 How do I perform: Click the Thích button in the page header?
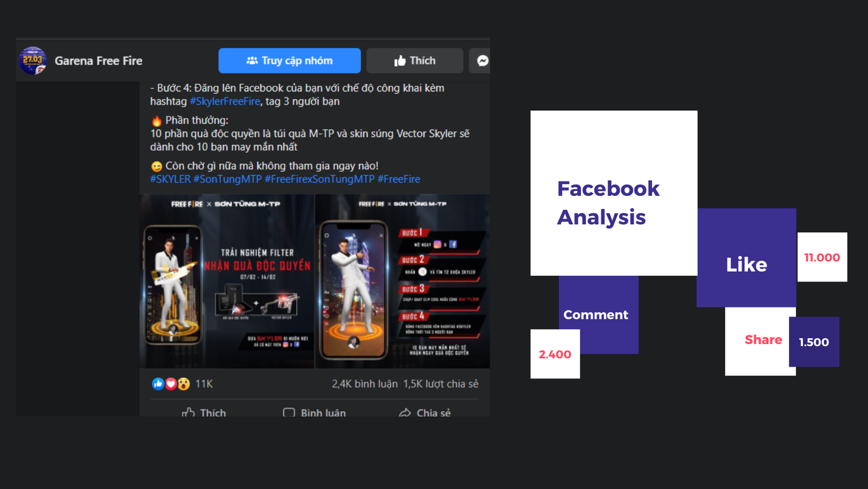(415, 61)
